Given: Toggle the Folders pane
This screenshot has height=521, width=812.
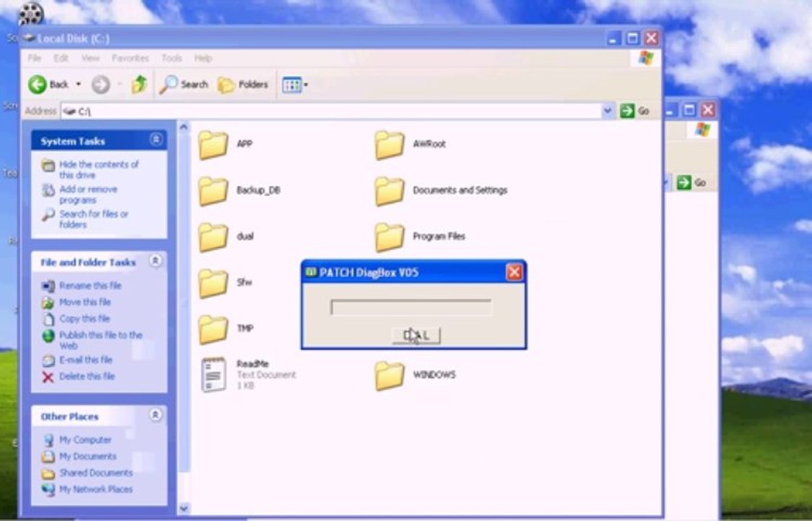Looking at the screenshot, I should coord(242,85).
